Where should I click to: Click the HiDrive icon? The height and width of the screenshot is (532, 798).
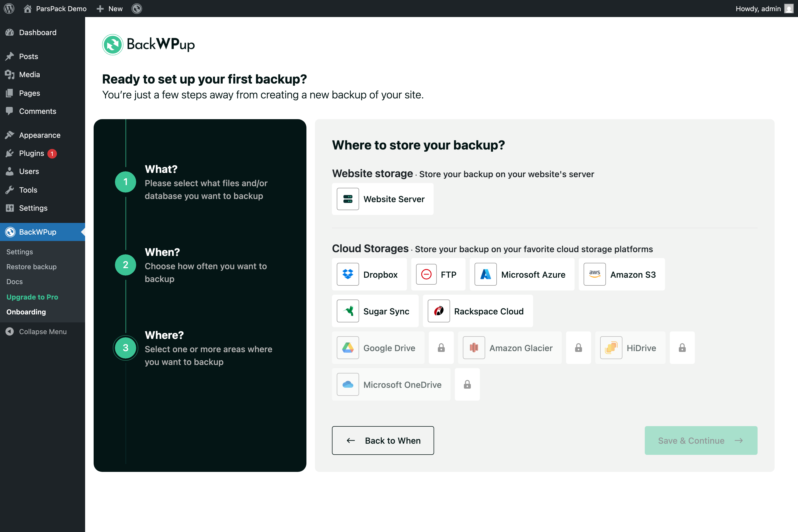(x=611, y=348)
